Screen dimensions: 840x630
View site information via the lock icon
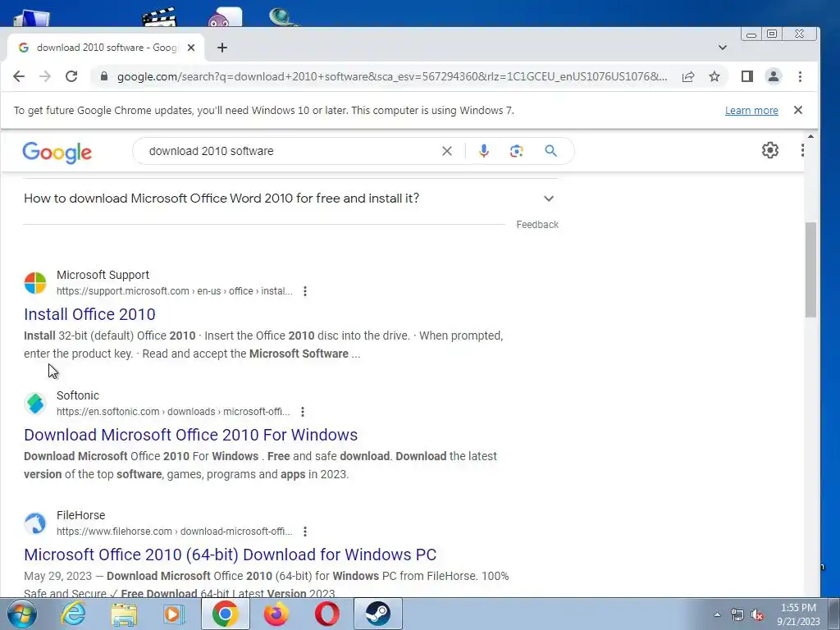point(104,76)
